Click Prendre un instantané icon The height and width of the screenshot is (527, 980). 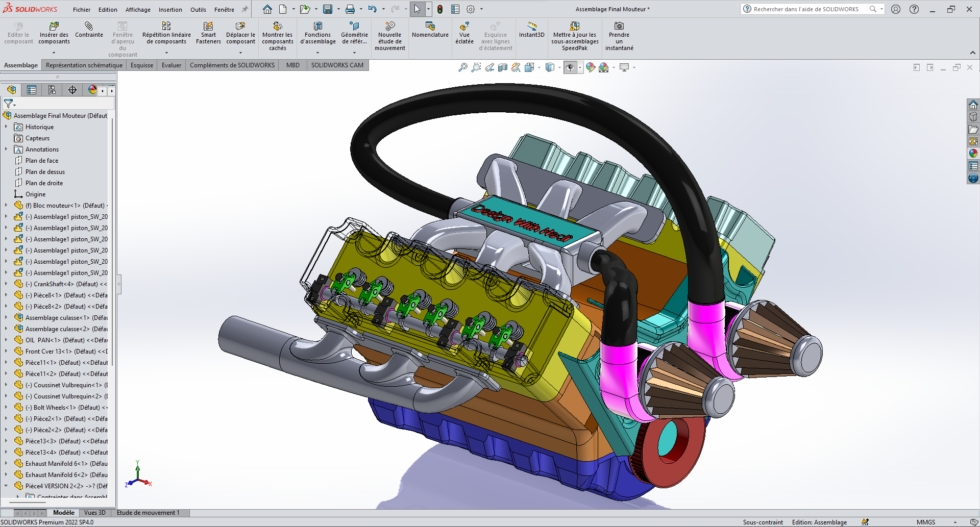tap(619, 27)
